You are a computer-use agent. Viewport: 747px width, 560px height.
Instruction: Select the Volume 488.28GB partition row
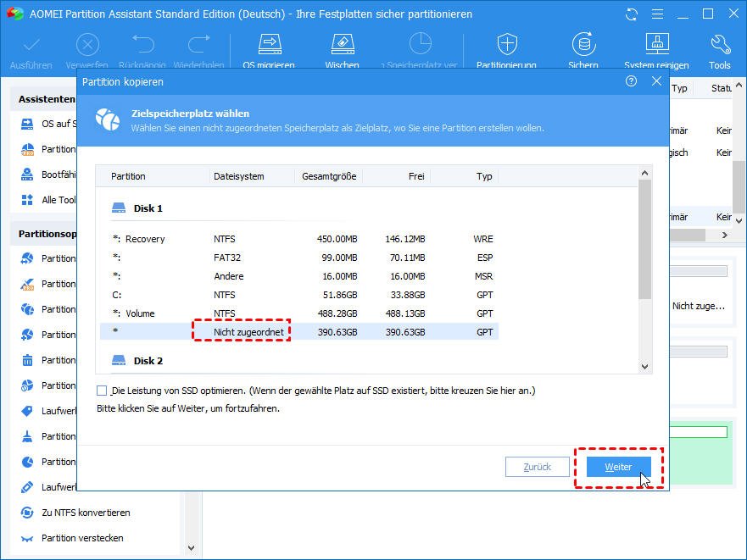(x=299, y=313)
